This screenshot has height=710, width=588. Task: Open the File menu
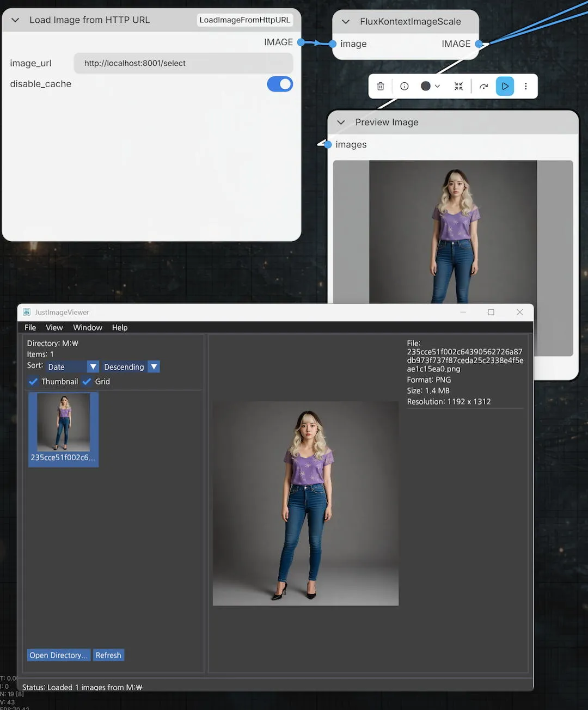tap(30, 327)
